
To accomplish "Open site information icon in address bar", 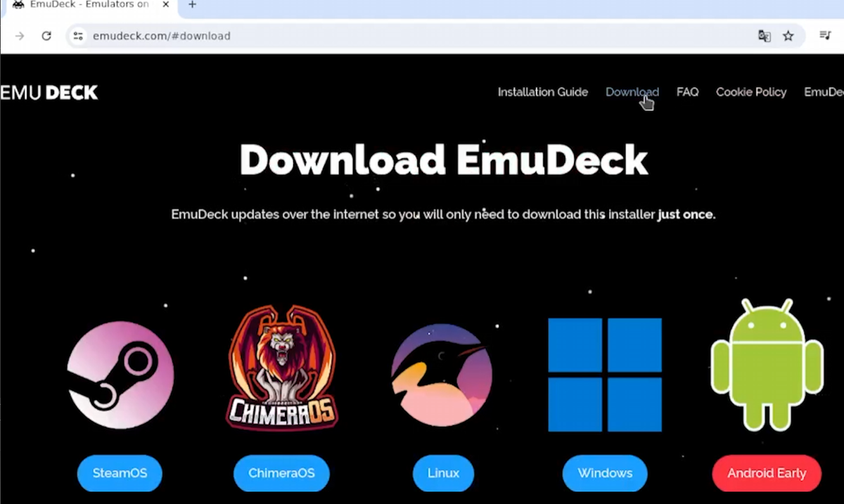I will point(78,36).
